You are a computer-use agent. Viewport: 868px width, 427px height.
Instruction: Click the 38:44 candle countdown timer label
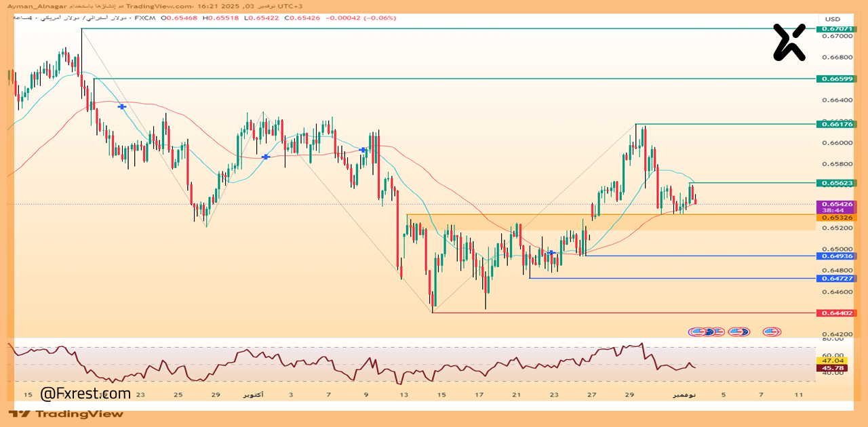[x=833, y=211]
